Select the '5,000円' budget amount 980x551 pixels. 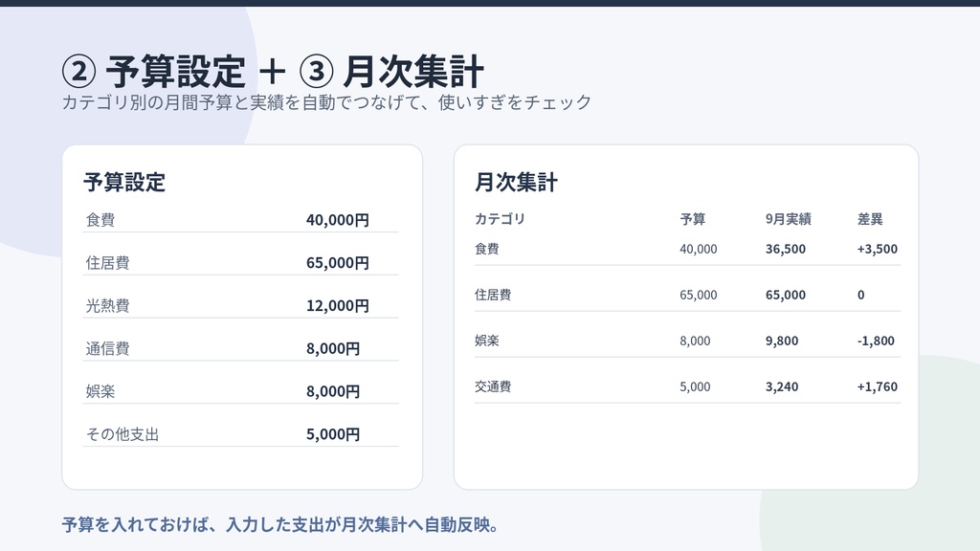333,434
